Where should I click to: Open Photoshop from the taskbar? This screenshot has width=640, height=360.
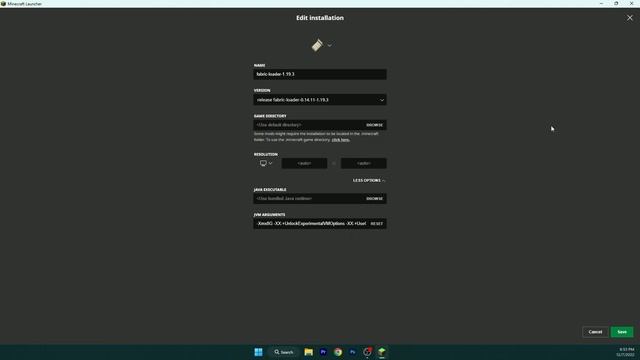(353, 352)
